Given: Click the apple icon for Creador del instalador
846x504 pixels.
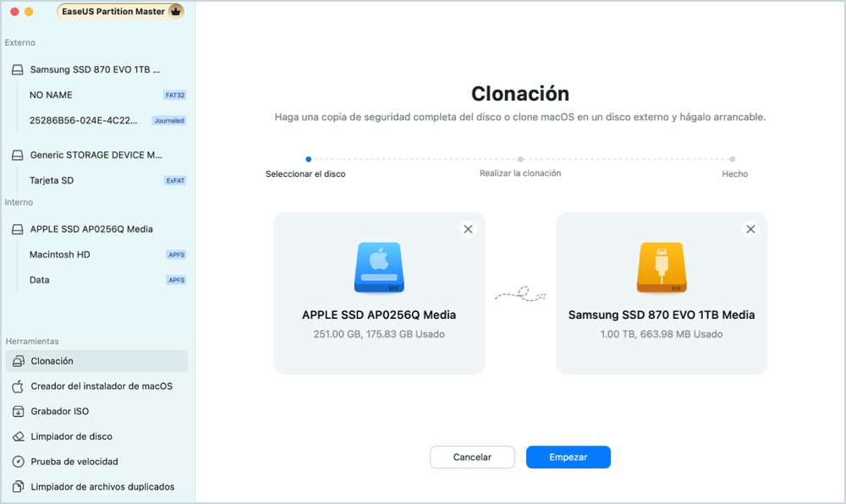Looking at the screenshot, I should 19,386.
